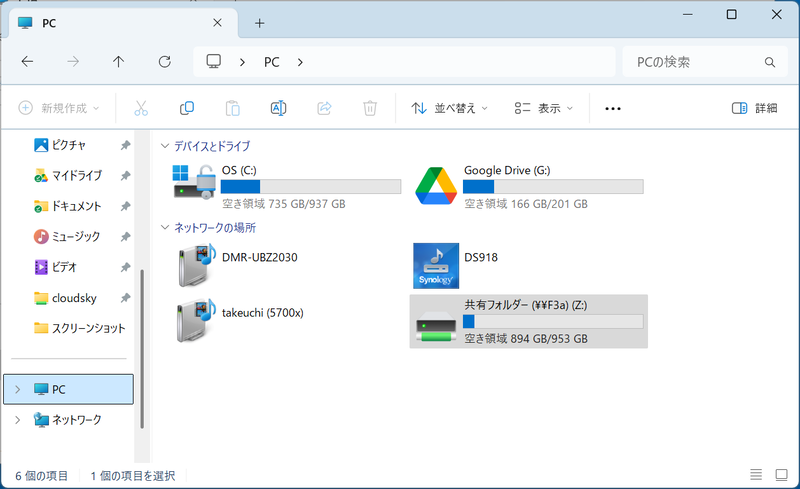Image resolution: width=800 pixels, height=489 pixels.
Task: Unpin cloudsky using its pin icon
Action: pyautogui.click(x=125, y=298)
